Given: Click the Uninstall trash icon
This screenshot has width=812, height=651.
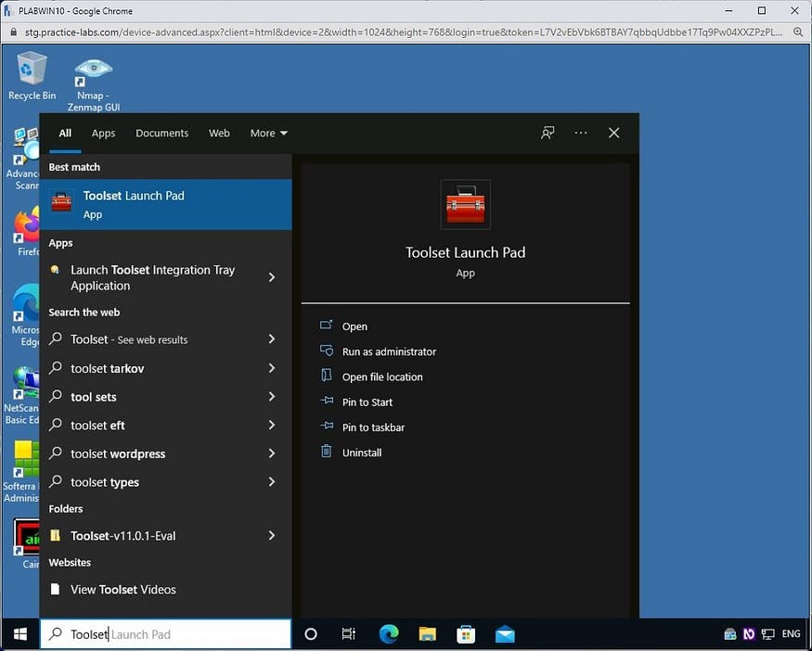Looking at the screenshot, I should coord(327,452).
